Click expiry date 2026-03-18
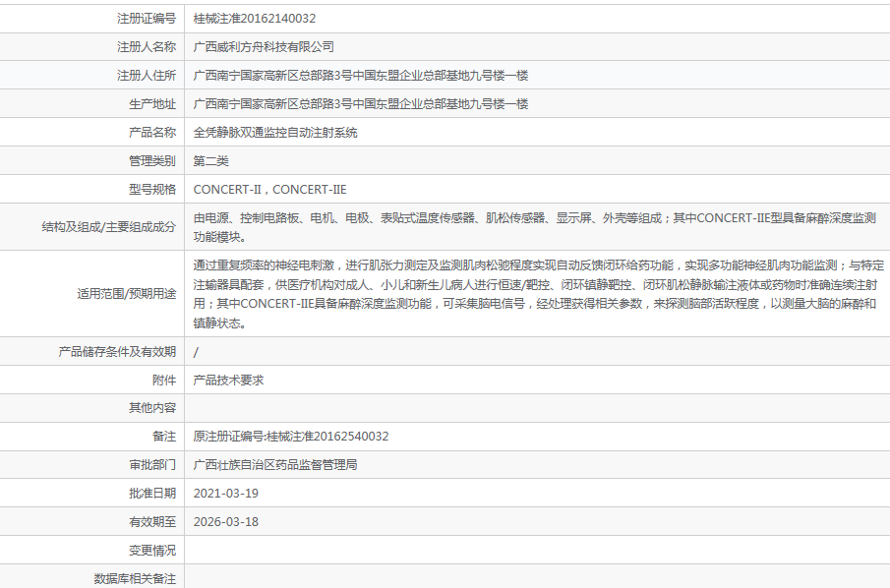Screen dimensions: 890x588 tap(225, 522)
